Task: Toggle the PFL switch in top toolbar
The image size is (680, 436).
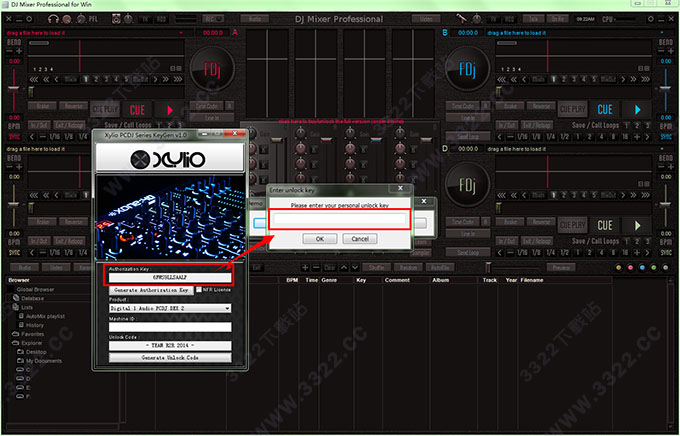Action: [93, 19]
